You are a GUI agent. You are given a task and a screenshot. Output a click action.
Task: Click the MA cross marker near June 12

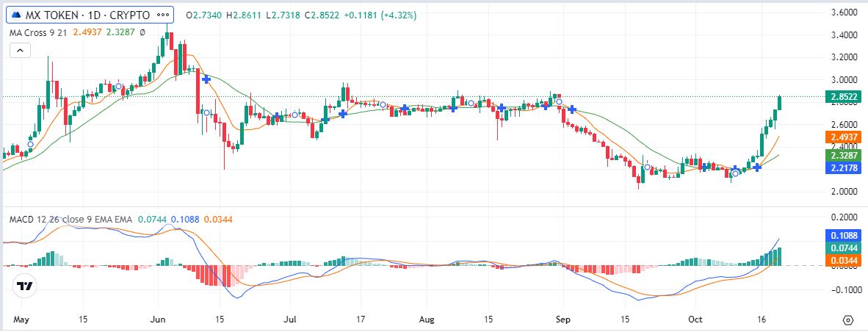206,79
